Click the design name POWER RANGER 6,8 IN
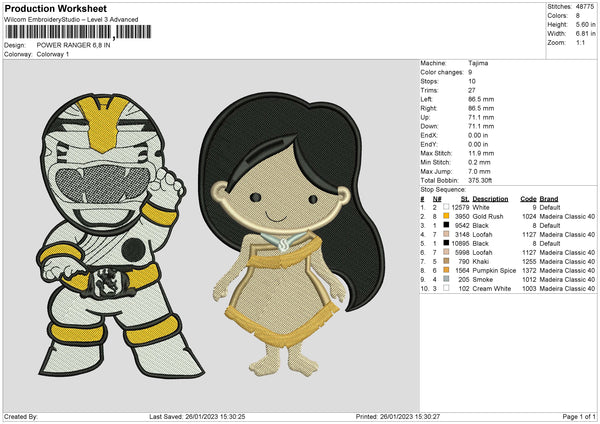This screenshot has width=600, height=424. 73,45
